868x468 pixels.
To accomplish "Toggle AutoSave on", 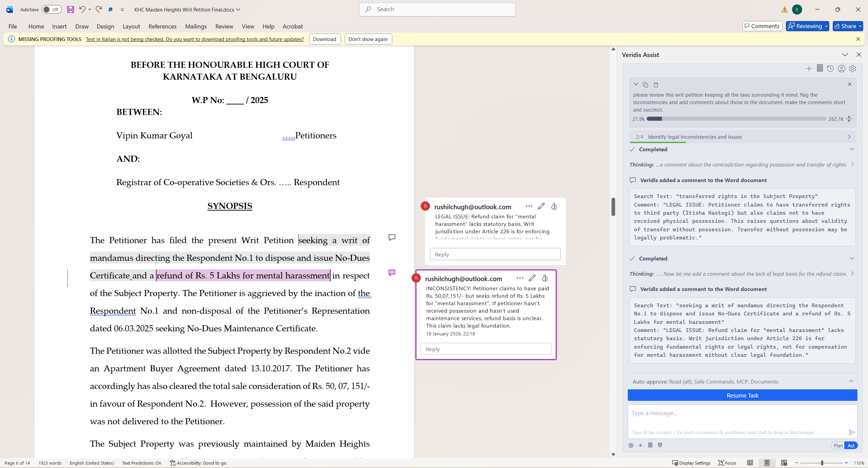I will (x=51, y=9).
